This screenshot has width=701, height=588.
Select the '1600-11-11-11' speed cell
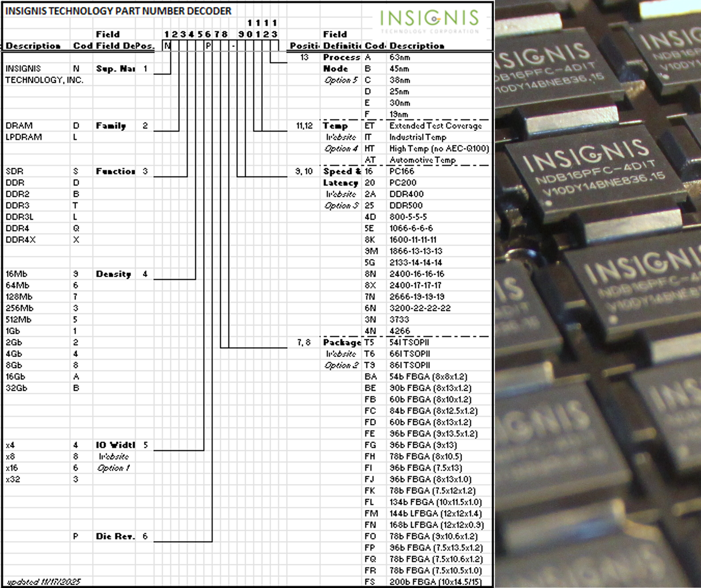point(413,240)
